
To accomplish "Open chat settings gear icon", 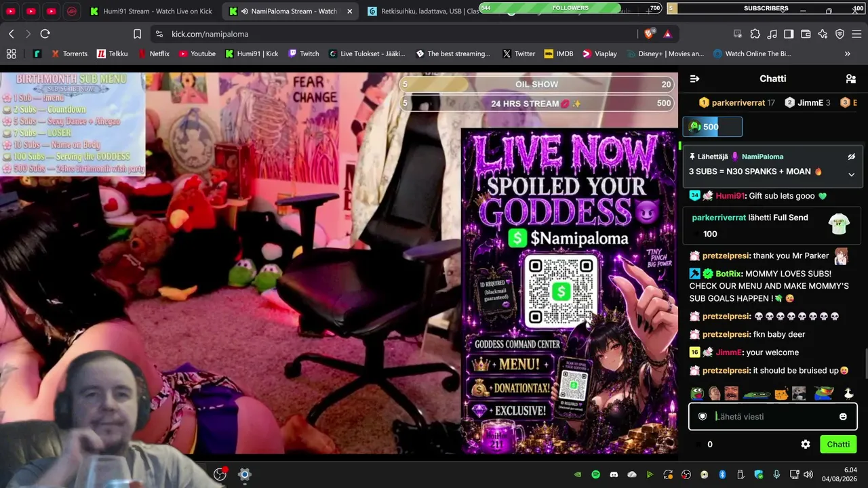I will click(x=806, y=445).
